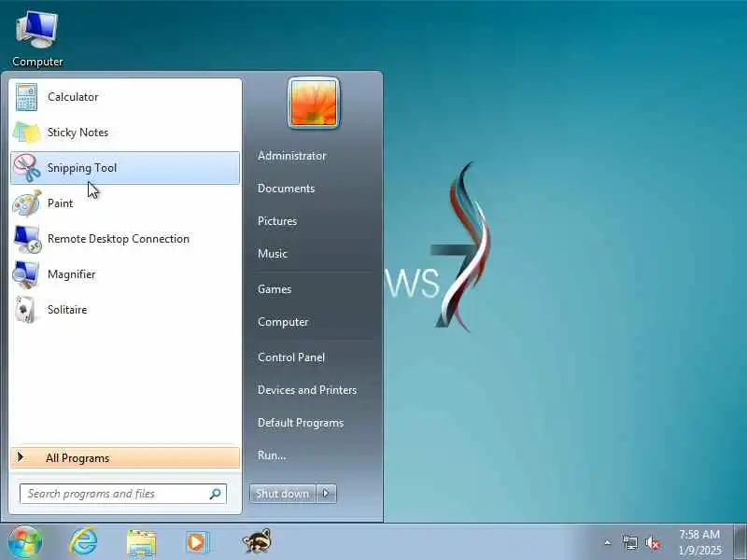Click the Search programs and files box
The image size is (747, 560).
coord(123,494)
